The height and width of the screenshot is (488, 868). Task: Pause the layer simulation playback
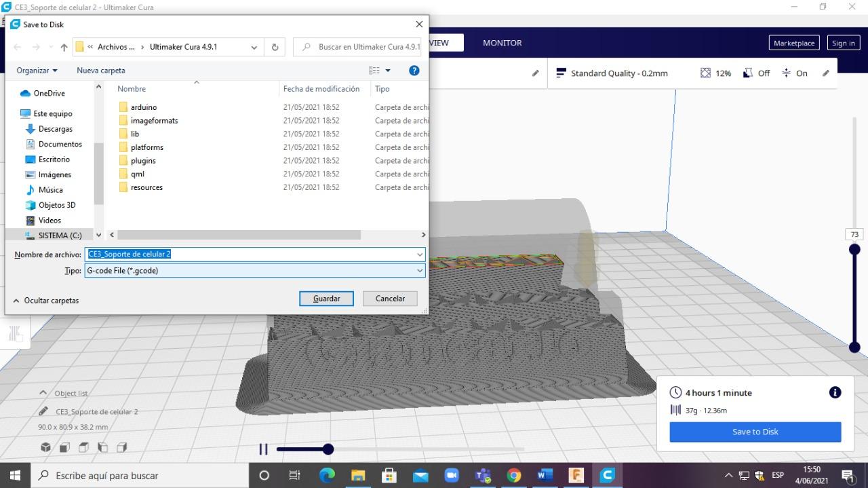click(x=263, y=449)
